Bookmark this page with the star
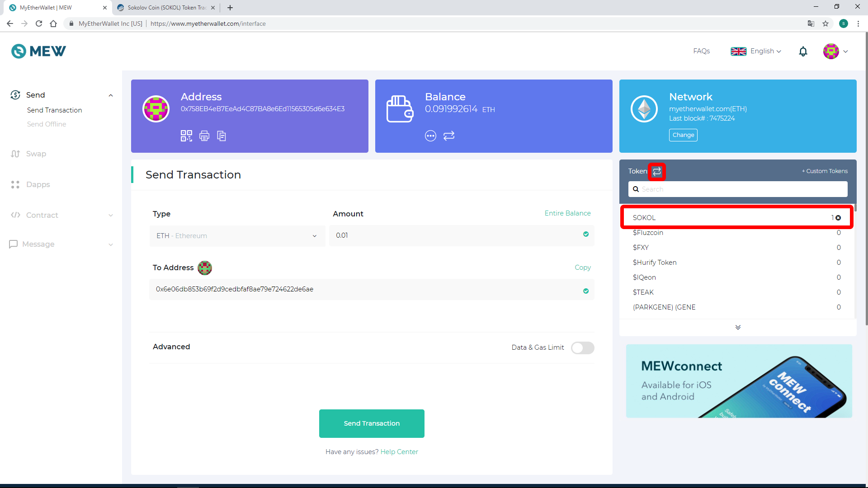Image resolution: width=868 pixels, height=488 pixels. (x=826, y=23)
